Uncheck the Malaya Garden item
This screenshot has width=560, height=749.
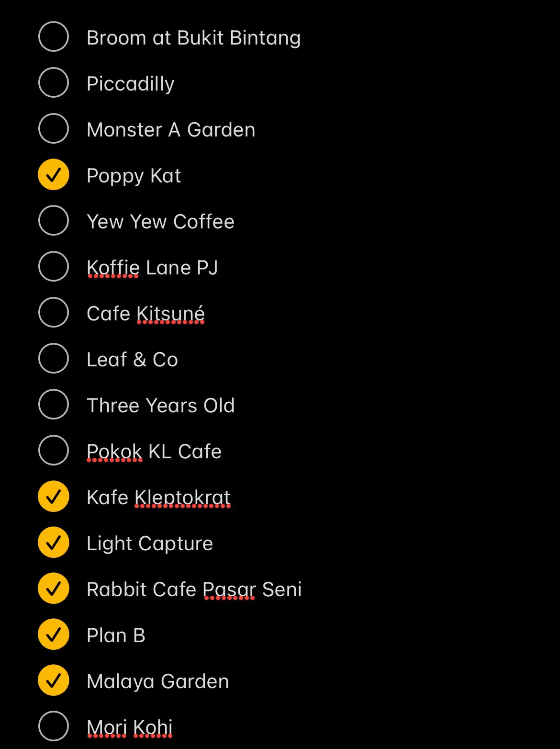point(54,681)
